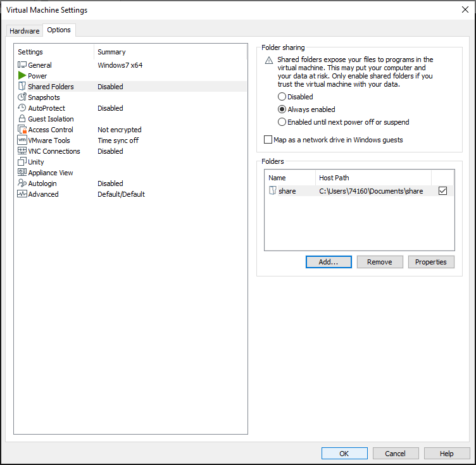Click the AutoProtect icon
The height and width of the screenshot is (465, 476).
[22, 108]
